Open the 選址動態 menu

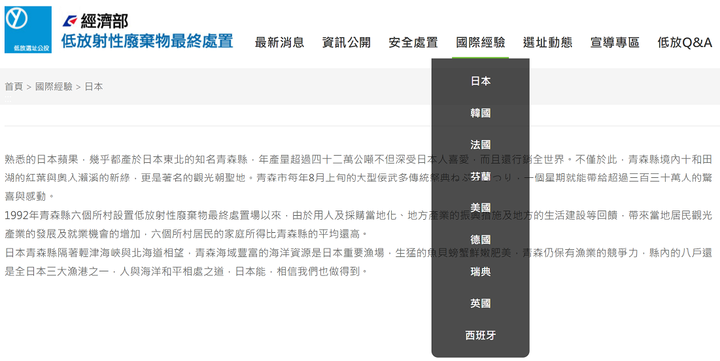pos(547,43)
